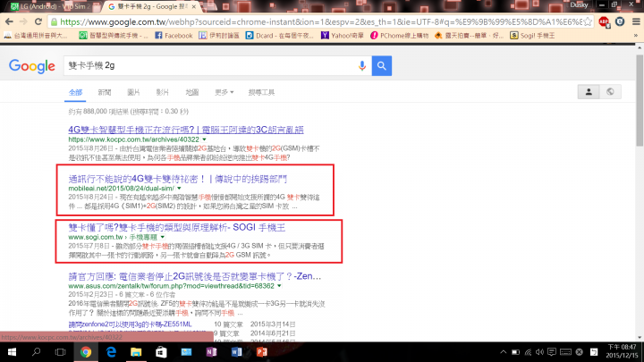Open the 伊莉討論區 bookmark
The height and width of the screenshot is (362, 644).
(x=219, y=36)
